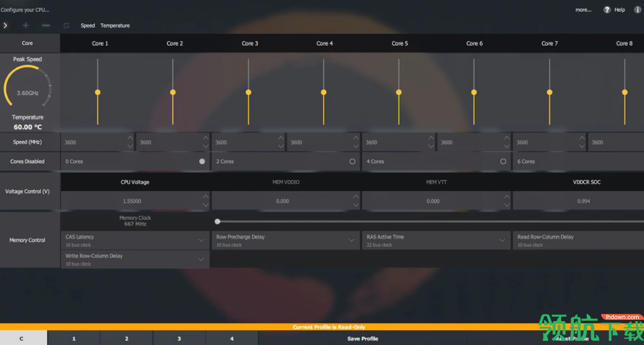644x345 pixels.
Task: Select 2 Cores disabled radio option
Action: (x=352, y=161)
